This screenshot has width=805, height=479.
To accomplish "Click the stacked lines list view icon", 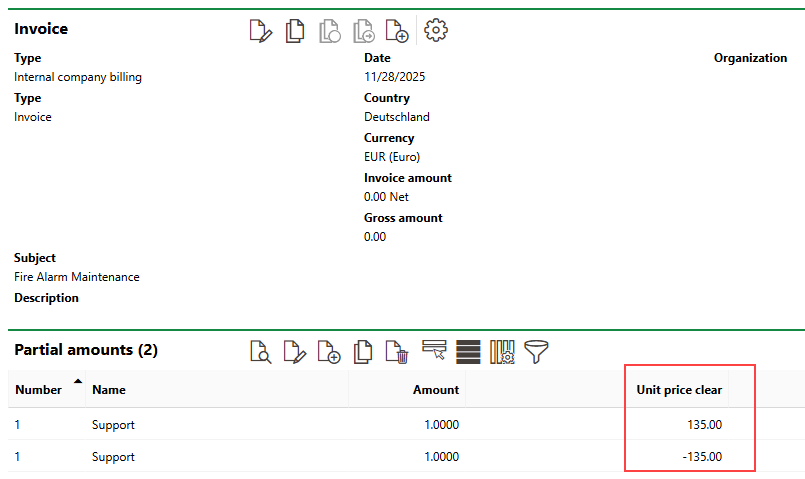I will pos(468,352).
